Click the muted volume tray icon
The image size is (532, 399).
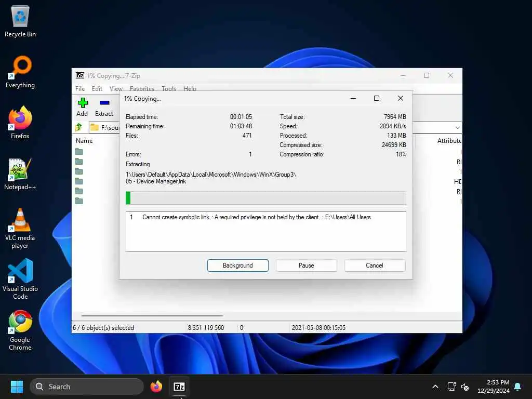point(465,387)
